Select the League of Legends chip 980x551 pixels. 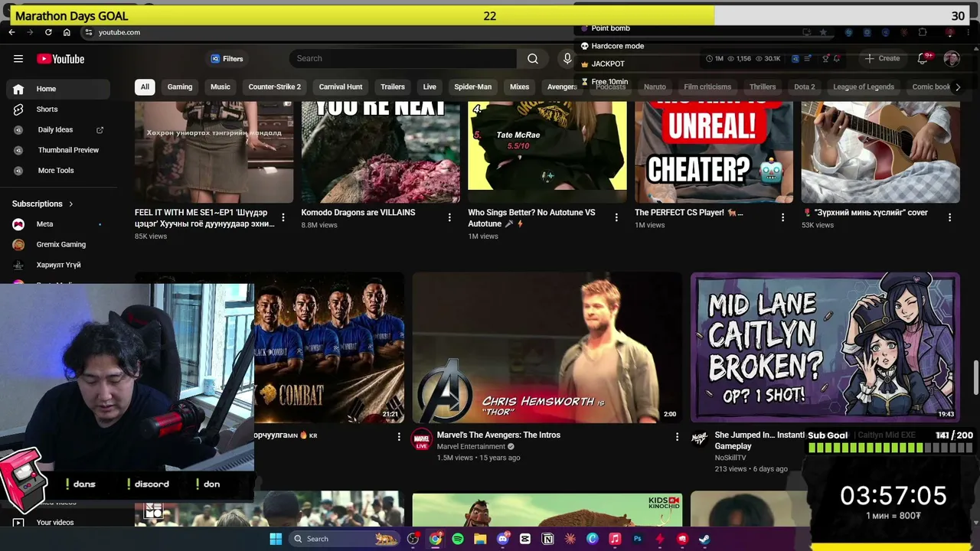coord(864,86)
